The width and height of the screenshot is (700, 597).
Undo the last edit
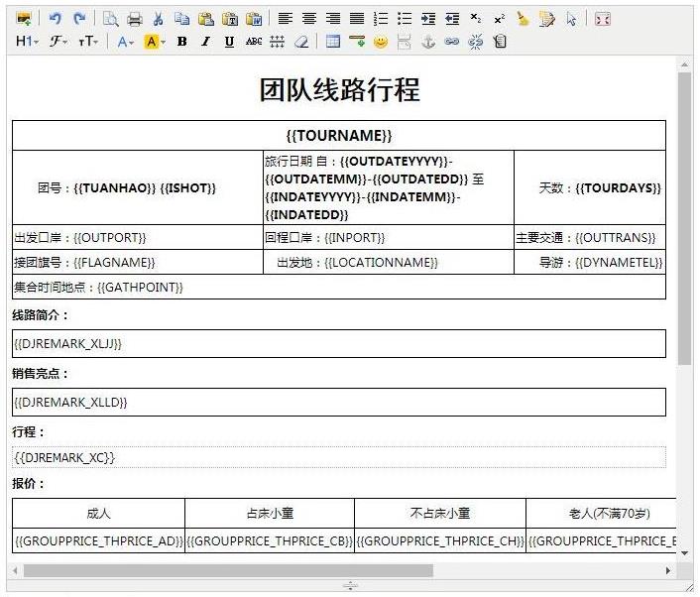coord(56,19)
